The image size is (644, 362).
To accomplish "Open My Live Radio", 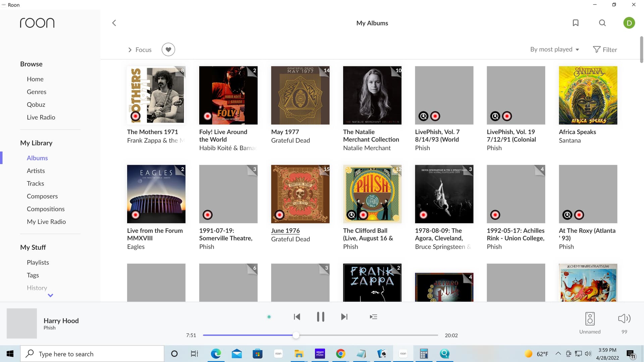I will (x=46, y=222).
